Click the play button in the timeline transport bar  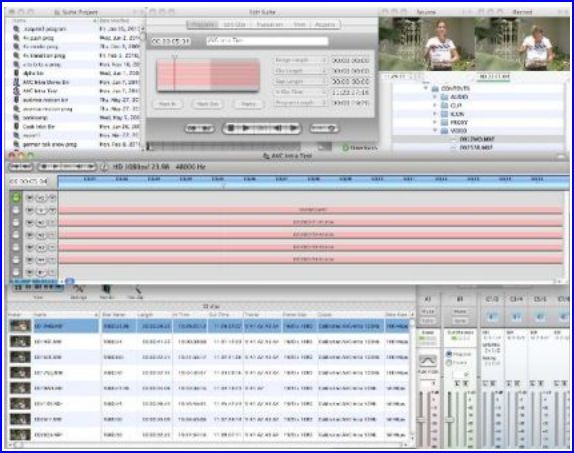coord(55,167)
